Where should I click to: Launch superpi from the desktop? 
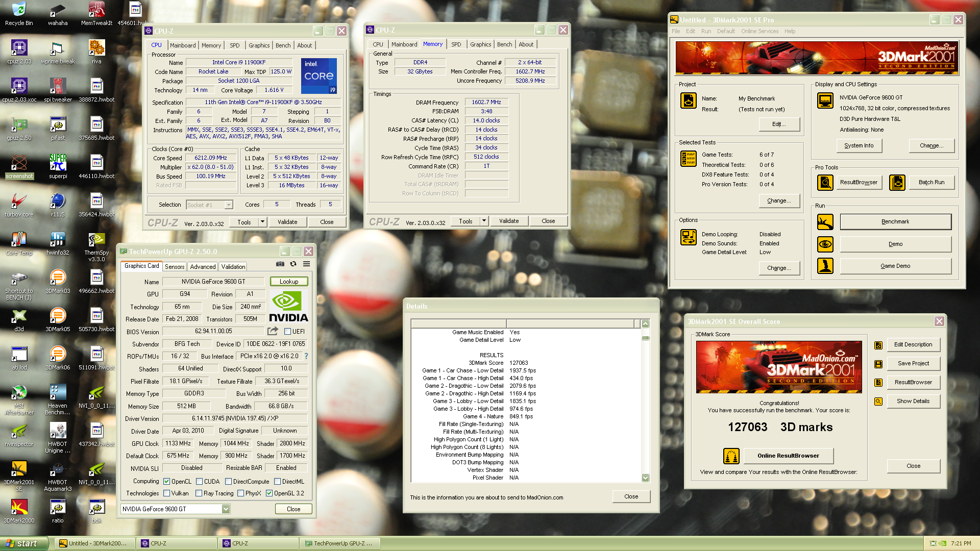click(58, 167)
